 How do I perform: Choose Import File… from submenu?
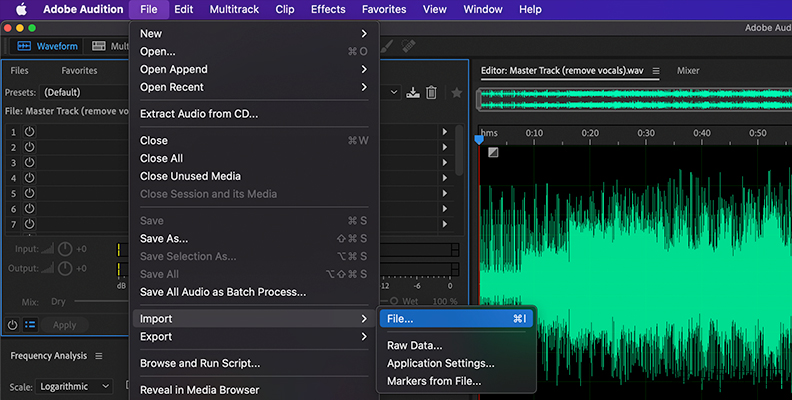click(456, 319)
